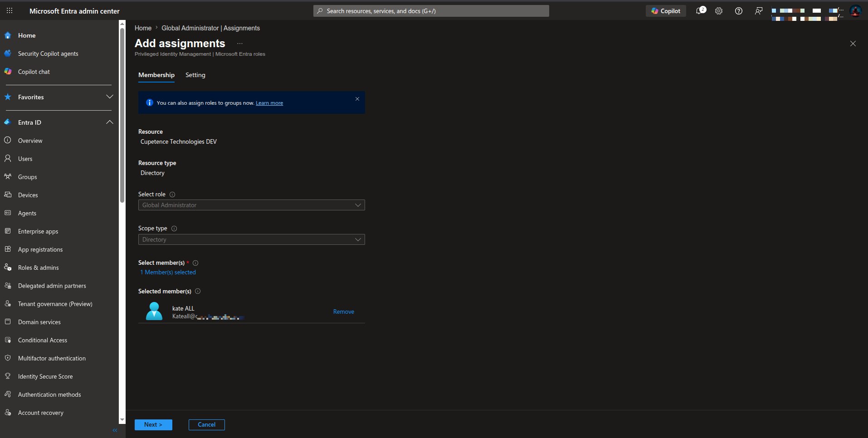This screenshot has height=438, width=868.
Task: Click the Copilot chat icon
Action: coord(8,72)
